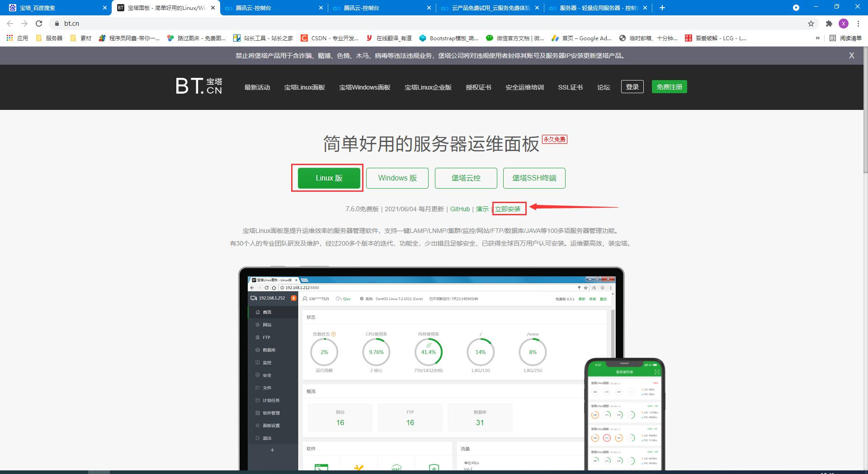Open the 授权证书 nav item
This screenshot has width=868, height=474.
479,87
